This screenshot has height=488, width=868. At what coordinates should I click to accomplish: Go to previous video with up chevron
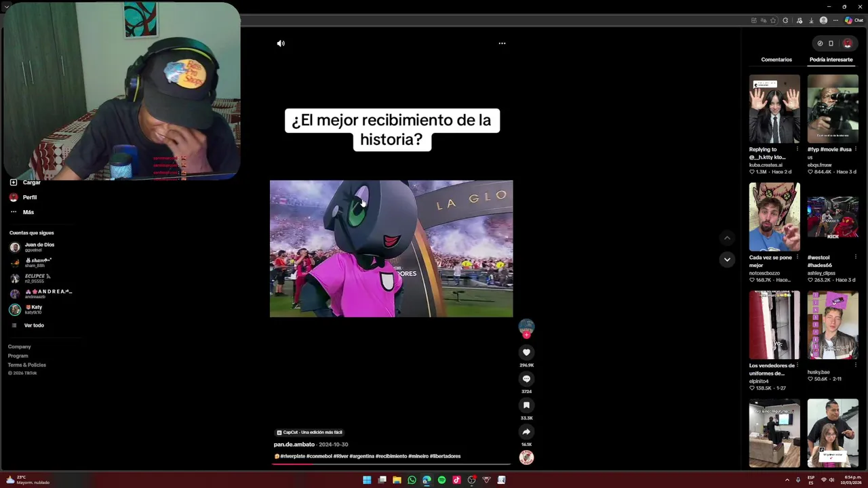pyautogui.click(x=727, y=238)
